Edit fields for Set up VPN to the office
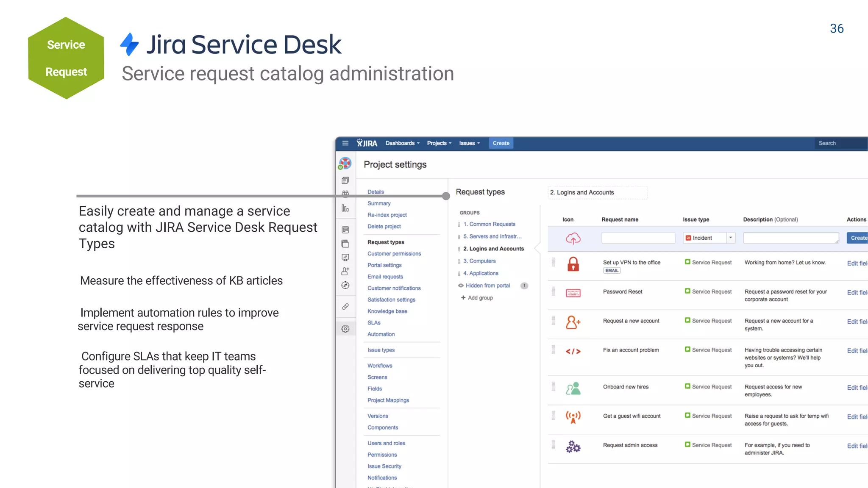This screenshot has height=488, width=868. (x=857, y=263)
